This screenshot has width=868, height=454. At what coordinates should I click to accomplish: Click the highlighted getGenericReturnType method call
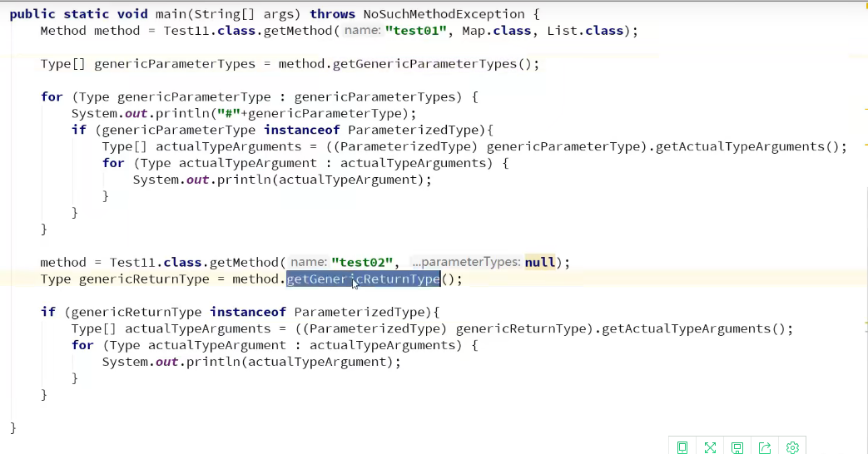(x=363, y=279)
